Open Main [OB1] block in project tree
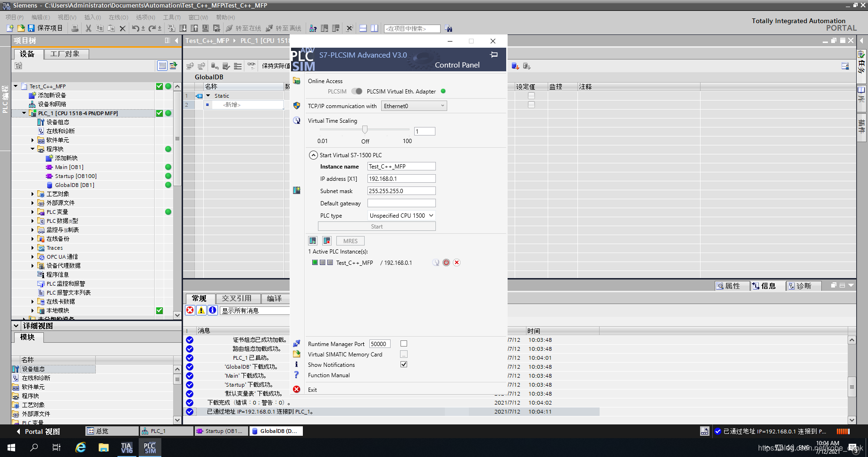 click(x=69, y=167)
